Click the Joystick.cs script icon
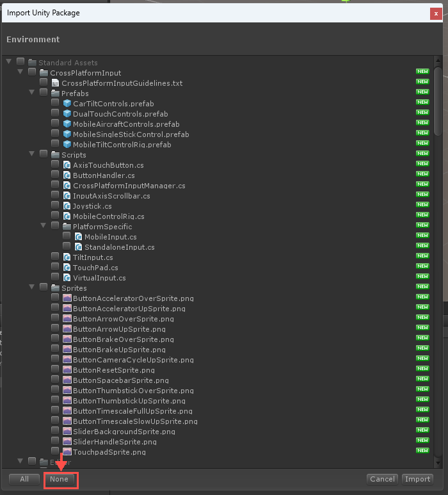This screenshot has width=448, height=495. coord(67,206)
